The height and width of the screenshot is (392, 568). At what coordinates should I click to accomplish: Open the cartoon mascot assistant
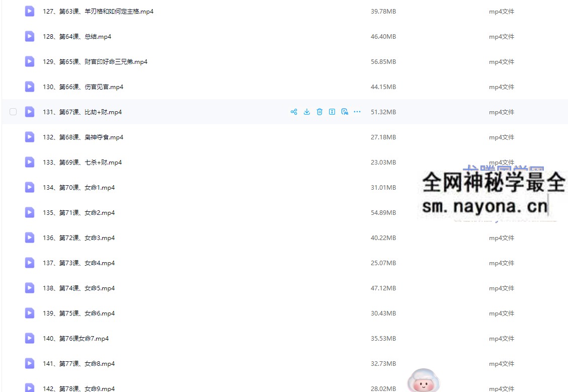423,380
